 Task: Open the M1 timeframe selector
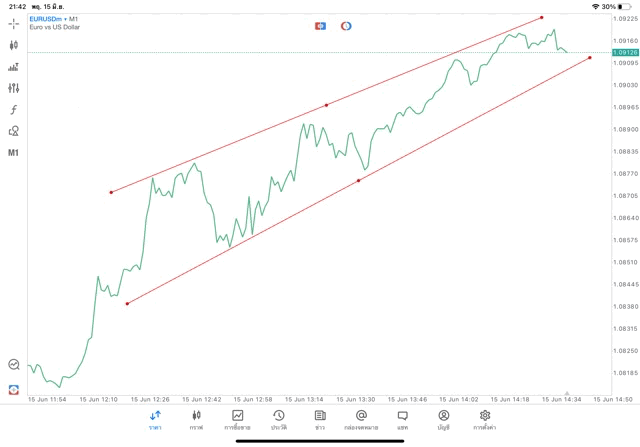click(x=13, y=152)
